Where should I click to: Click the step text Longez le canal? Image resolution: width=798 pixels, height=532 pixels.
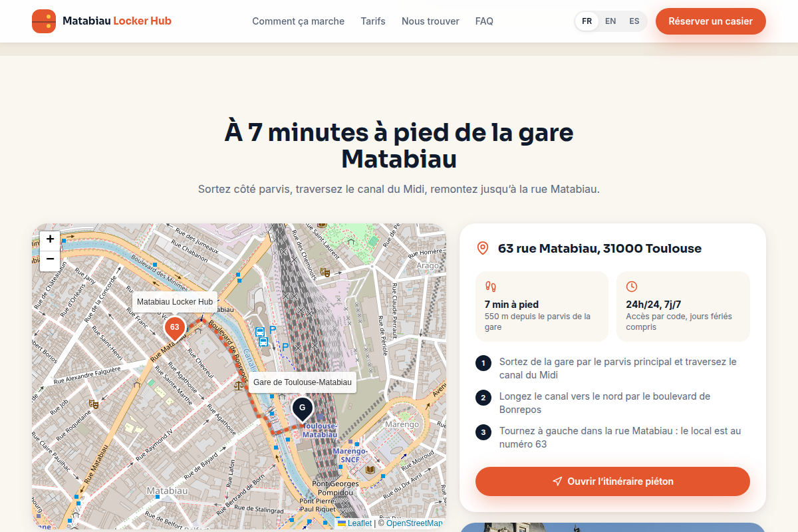click(604, 403)
